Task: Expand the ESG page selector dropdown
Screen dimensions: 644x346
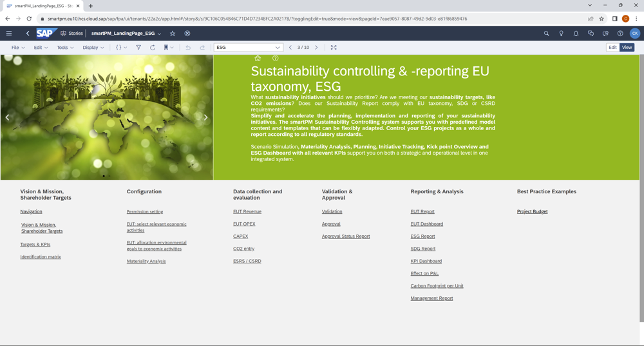Action: (278, 48)
